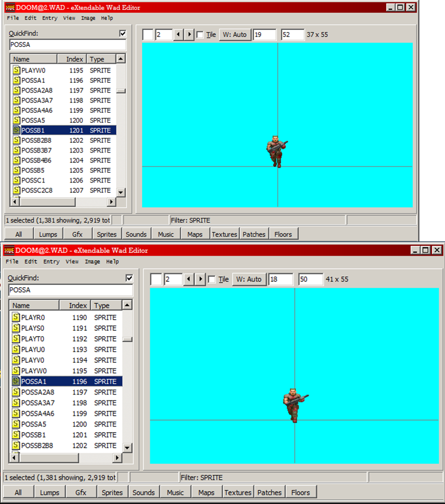Select Sprites filter in top window

pyautogui.click(x=107, y=234)
